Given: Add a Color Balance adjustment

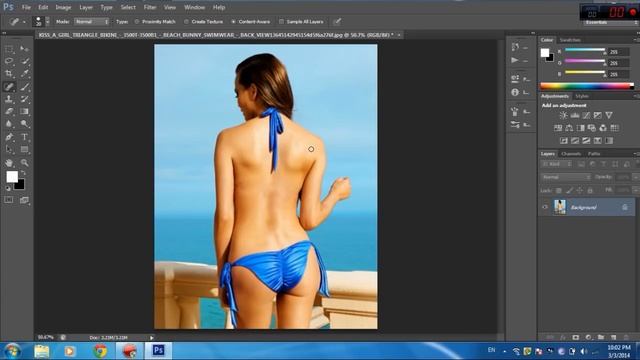Looking at the screenshot, I should pyautogui.click(x=569, y=128).
